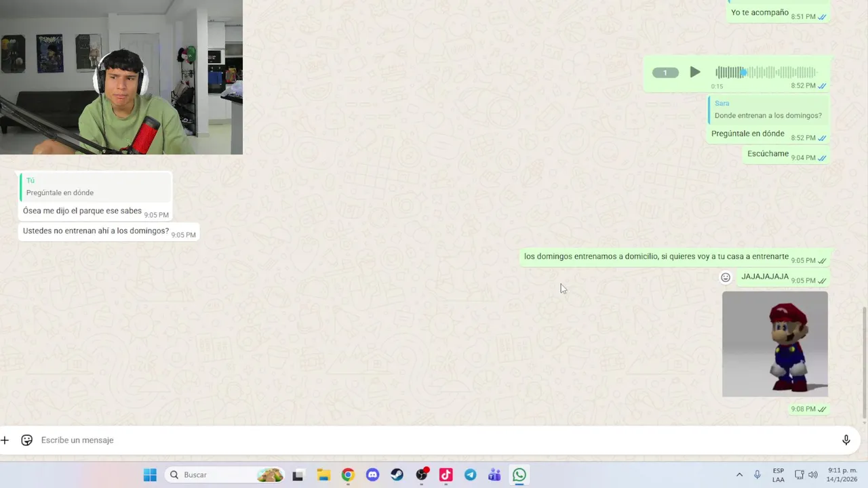Open the attachment plus menu
Image resolution: width=868 pixels, height=488 pixels.
point(5,440)
